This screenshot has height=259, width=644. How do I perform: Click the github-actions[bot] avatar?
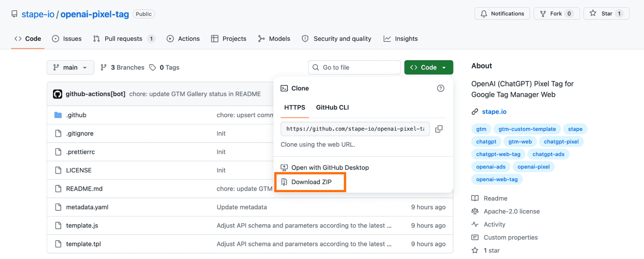pos(57,94)
